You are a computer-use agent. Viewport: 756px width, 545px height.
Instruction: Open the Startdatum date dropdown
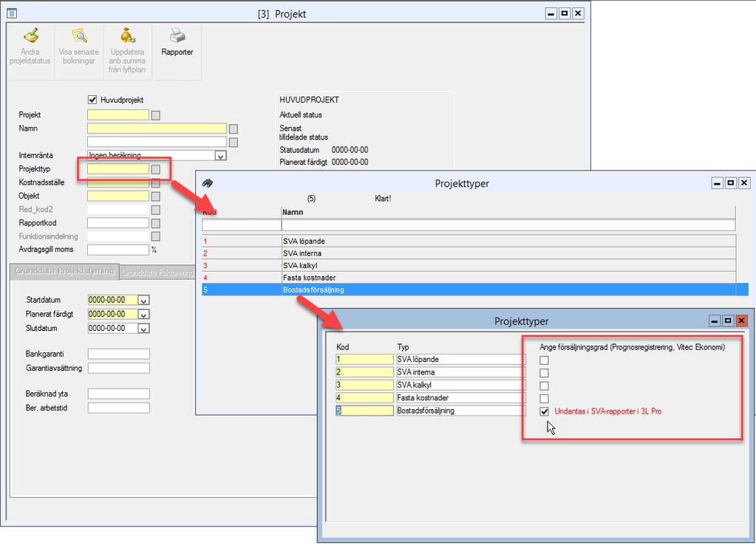[x=143, y=301]
